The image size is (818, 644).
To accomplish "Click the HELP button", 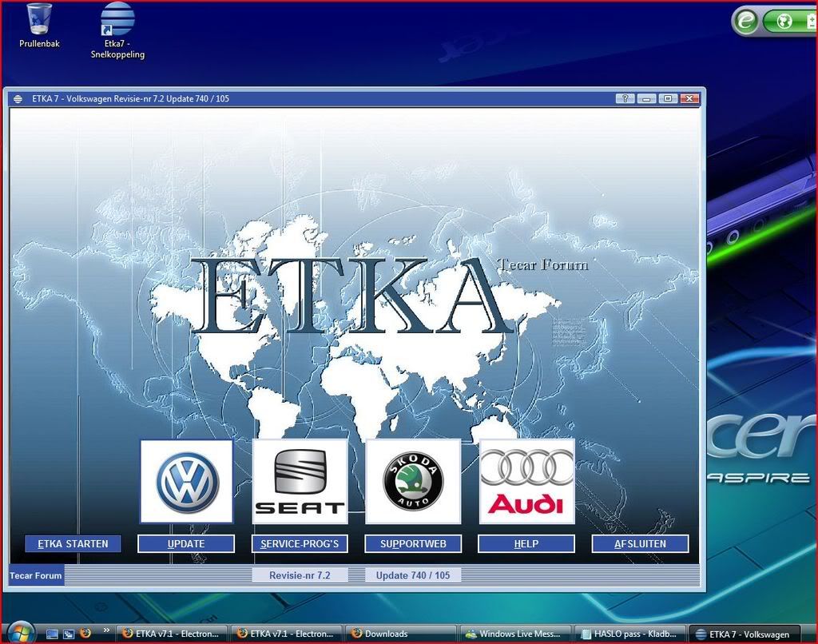I will pos(526,544).
